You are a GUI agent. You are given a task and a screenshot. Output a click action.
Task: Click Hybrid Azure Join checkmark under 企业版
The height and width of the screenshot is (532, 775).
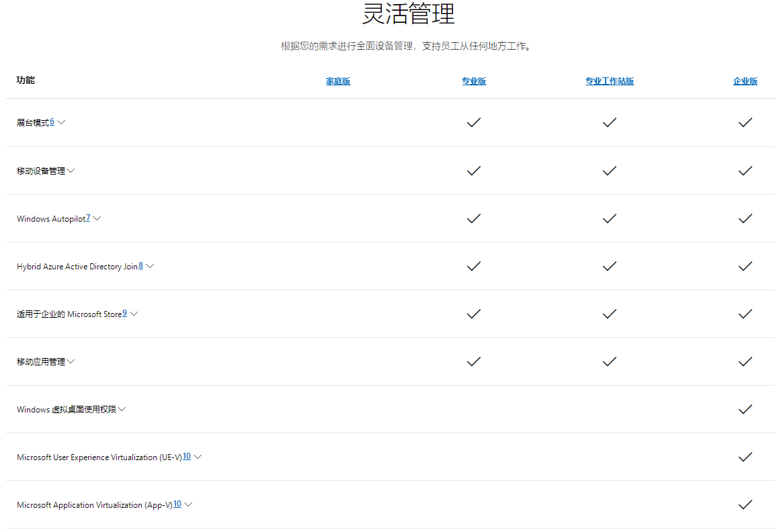(745, 266)
